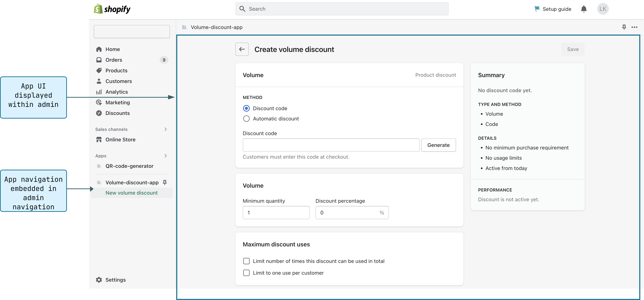This screenshot has height=300, width=644.
Task: Click the Shopify logo
Action: point(112,9)
